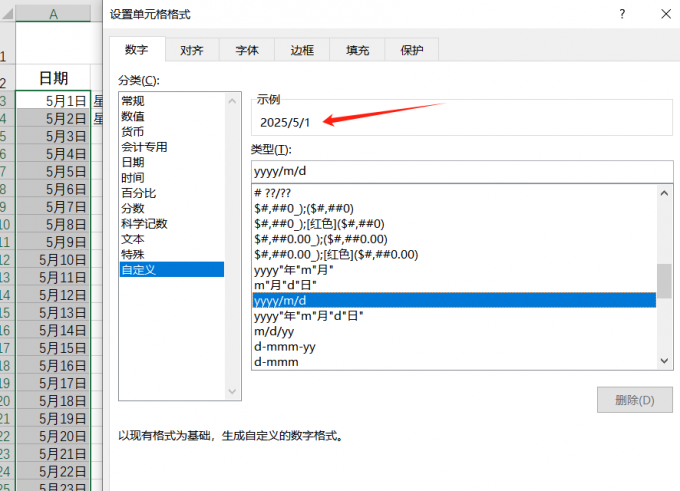
Task: Select 数值 category
Action: (x=172, y=116)
